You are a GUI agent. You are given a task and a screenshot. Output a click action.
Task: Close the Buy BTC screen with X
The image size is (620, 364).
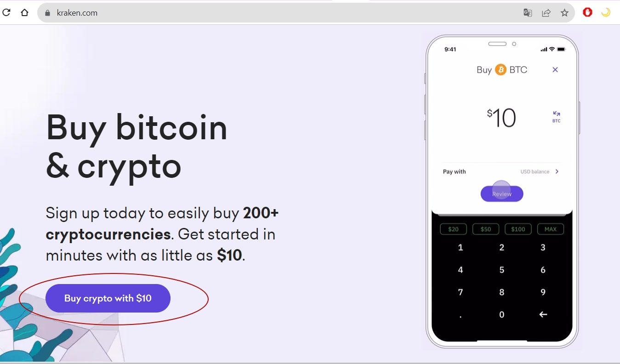555,70
